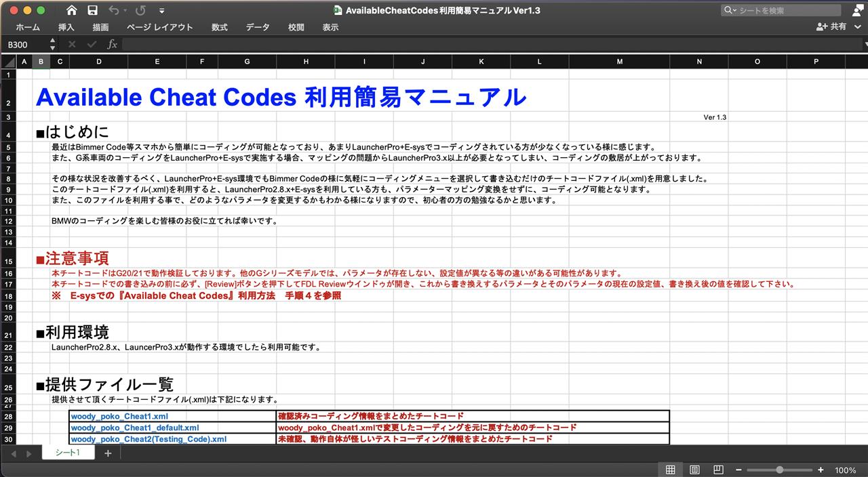The width and height of the screenshot is (868, 477).
Task: Click the cancel X icon in the formula bar
Action: [72, 44]
